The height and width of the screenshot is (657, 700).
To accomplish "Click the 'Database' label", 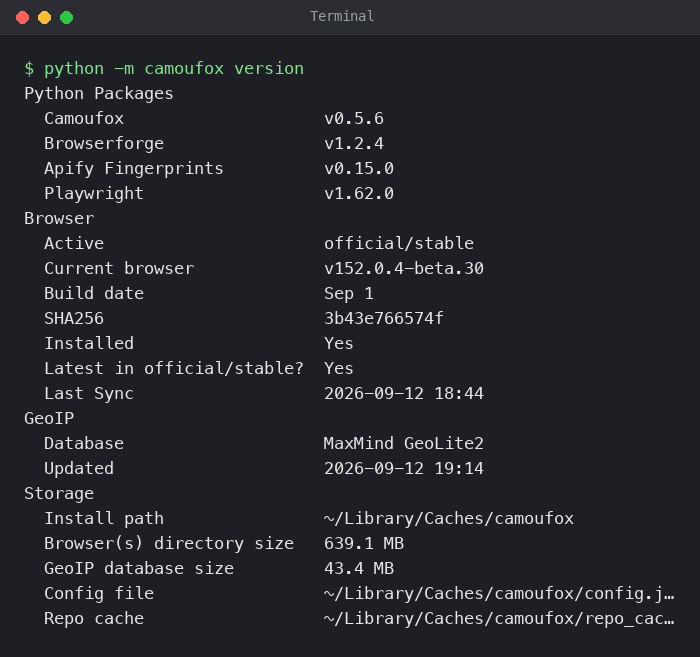I will point(84,444).
